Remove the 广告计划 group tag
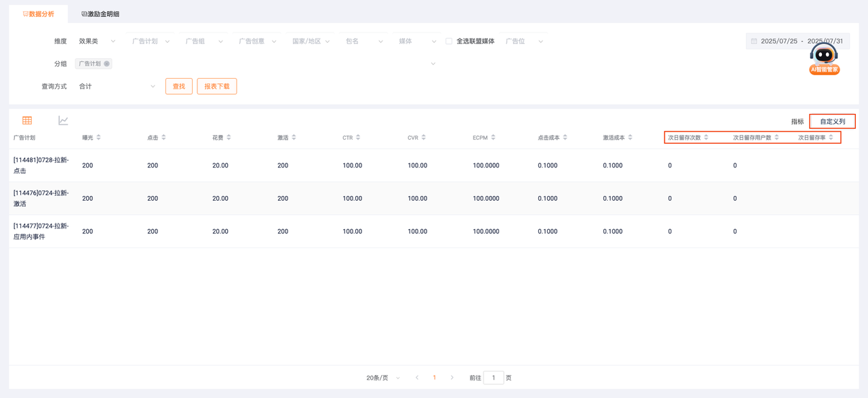This screenshot has height=398, width=868. (x=106, y=64)
